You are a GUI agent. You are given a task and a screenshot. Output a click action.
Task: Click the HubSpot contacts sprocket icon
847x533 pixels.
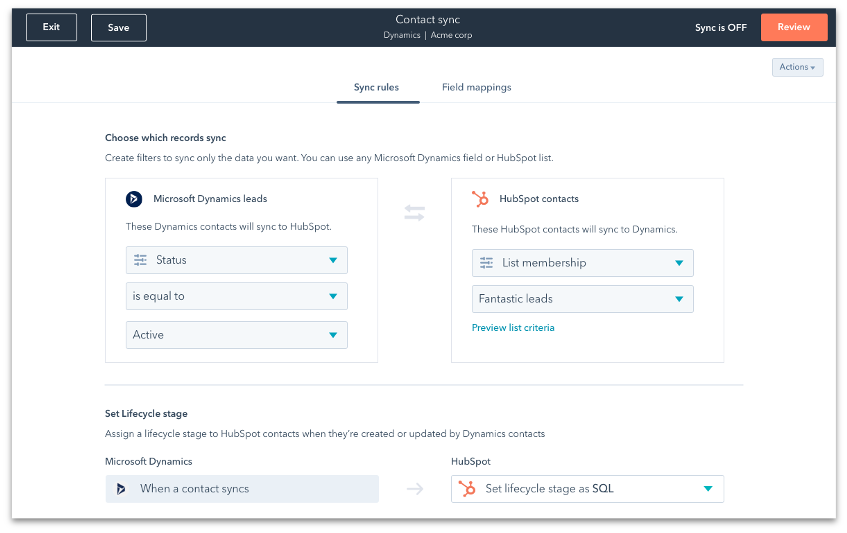[x=480, y=199]
